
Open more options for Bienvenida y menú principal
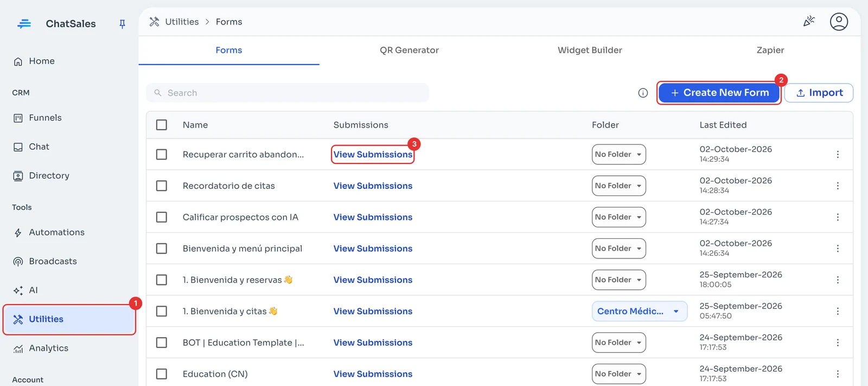tap(838, 248)
